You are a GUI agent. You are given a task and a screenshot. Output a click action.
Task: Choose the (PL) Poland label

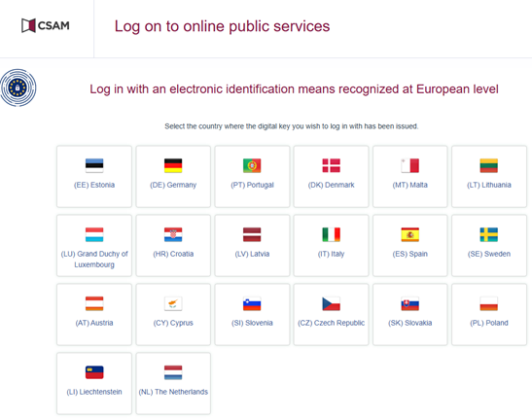(489, 323)
